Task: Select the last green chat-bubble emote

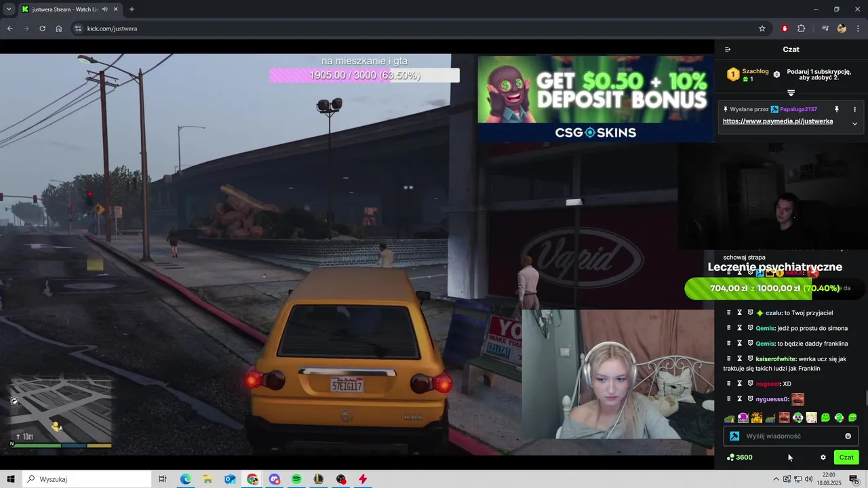Action: (852, 418)
